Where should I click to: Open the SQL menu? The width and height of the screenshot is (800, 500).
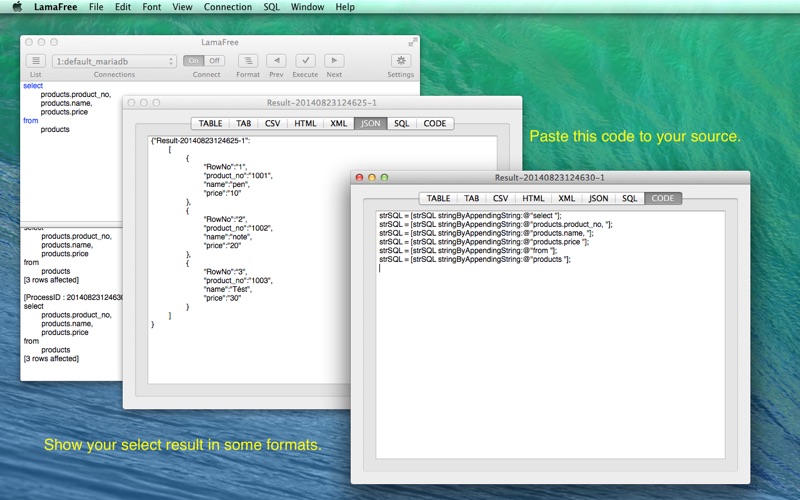coord(271,7)
